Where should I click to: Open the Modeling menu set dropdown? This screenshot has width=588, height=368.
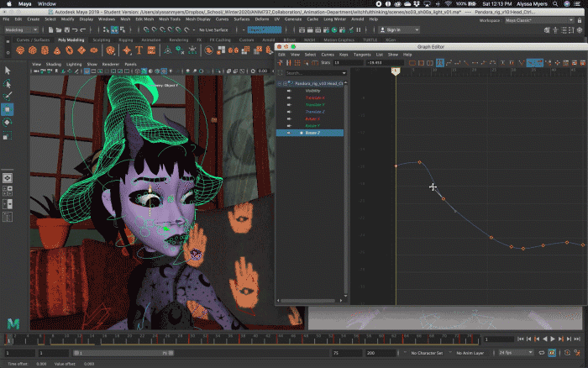click(x=21, y=29)
